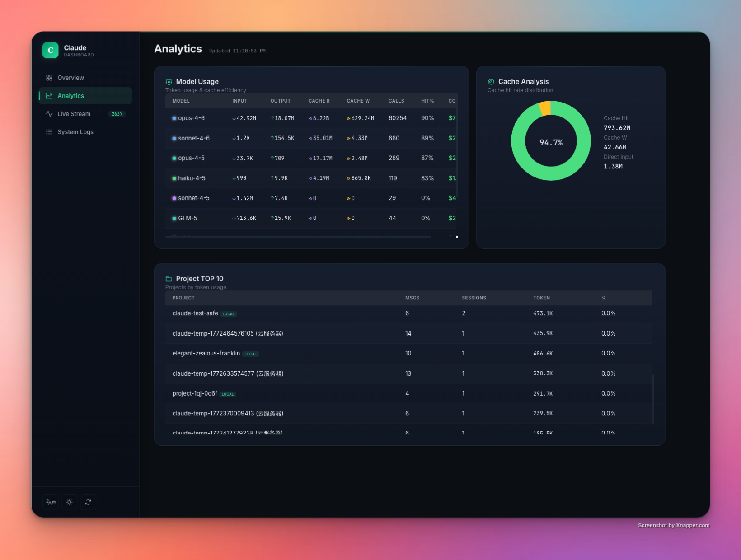Click the Cache W 42.66M value

(x=615, y=147)
